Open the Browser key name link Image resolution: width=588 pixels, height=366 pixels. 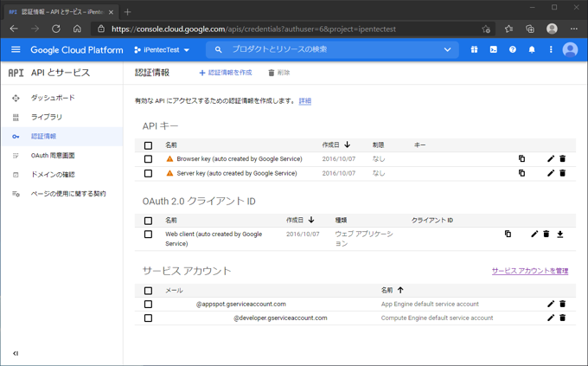(x=240, y=159)
